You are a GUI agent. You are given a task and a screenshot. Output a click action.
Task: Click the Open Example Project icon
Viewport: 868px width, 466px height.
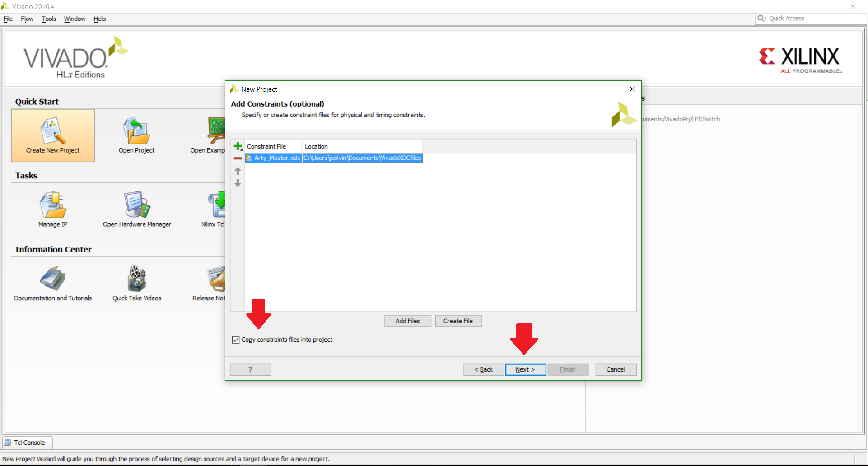216,131
